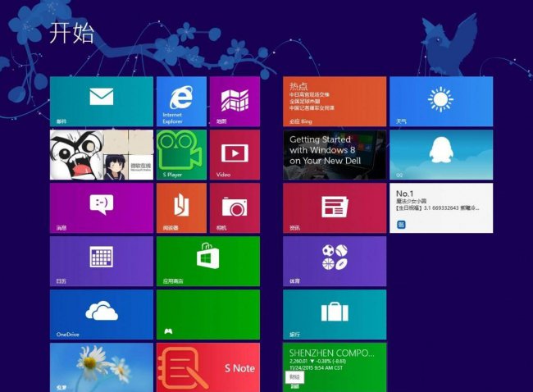Open the Messaging tile with the smiley bubble
The image size is (533, 392).
click(x=102, y=208)
